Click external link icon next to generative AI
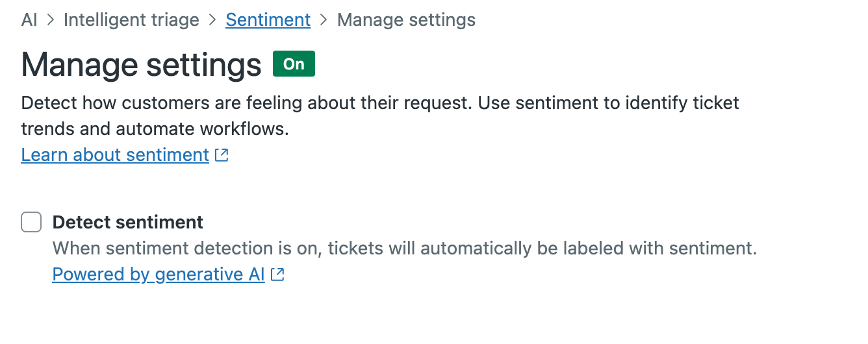The image size is (868, 344). tap(278, 275)
